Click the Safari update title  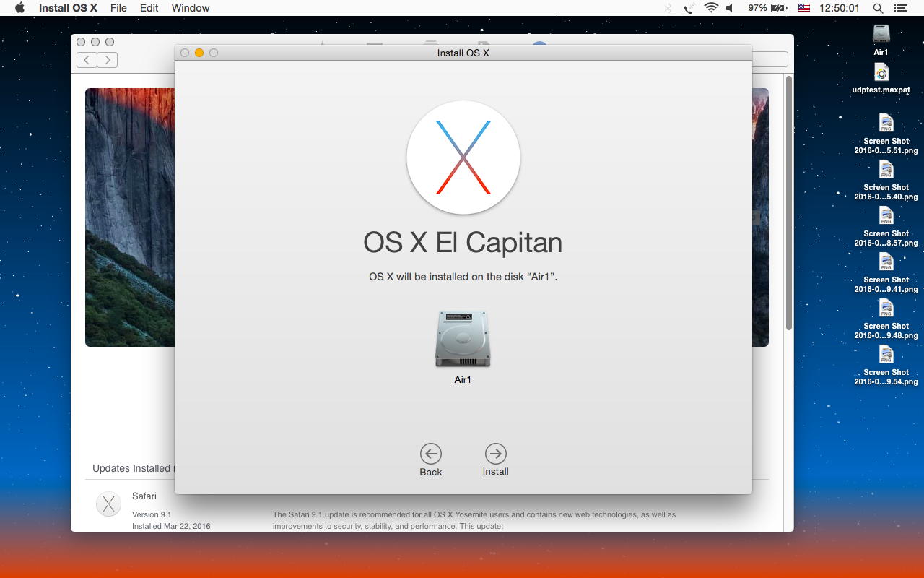coord(144,496)
